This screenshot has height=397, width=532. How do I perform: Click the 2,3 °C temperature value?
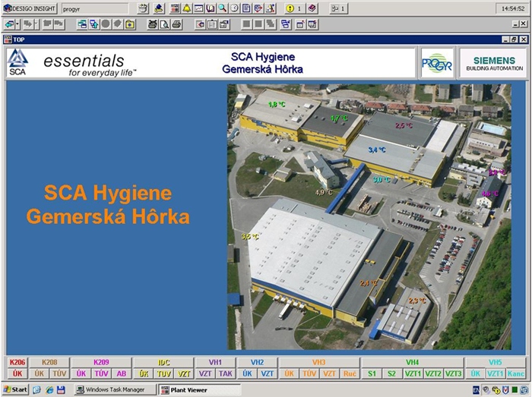tap(417, 301)
